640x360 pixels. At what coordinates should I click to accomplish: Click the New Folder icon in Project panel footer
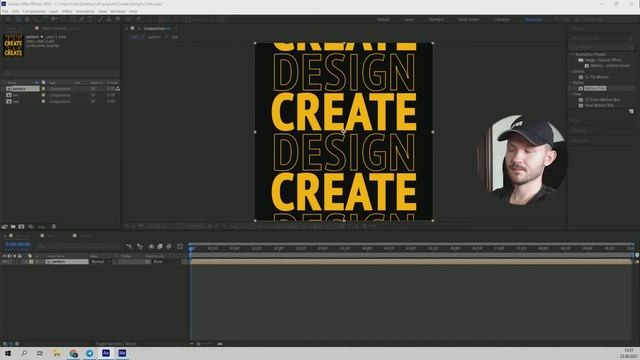point(13,227)
